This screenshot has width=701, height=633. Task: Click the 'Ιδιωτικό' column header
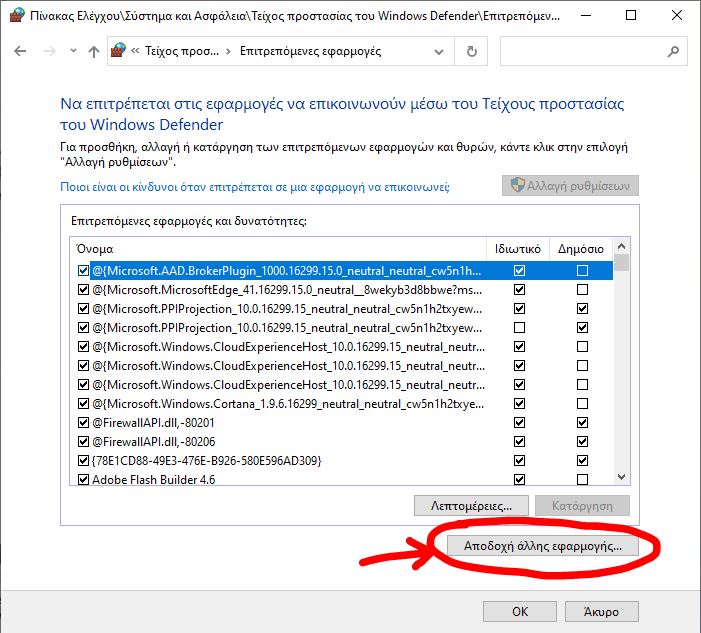click(517, 249)
